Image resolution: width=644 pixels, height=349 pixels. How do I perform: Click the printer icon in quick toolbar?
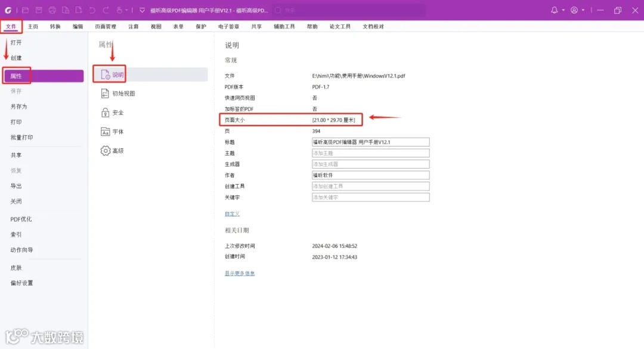[52, 10]
